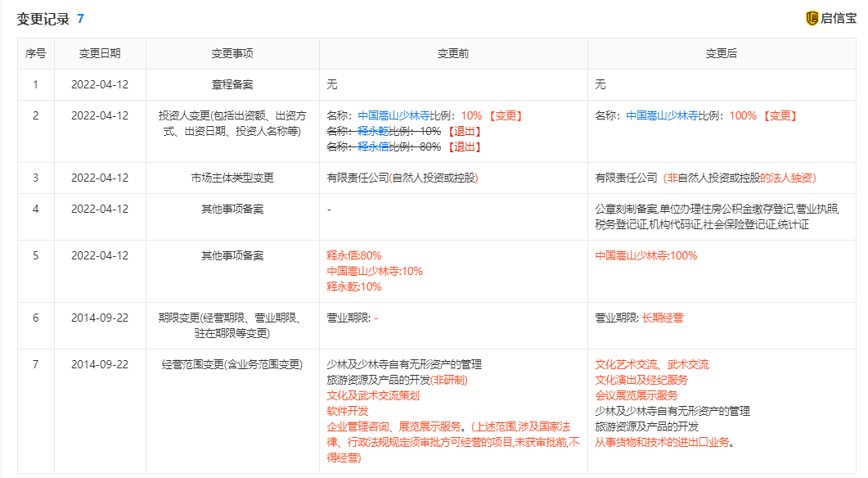Click row number 5 in 序号 column
The height and width of the screenshot is (478, 868).
click(36, 255)
